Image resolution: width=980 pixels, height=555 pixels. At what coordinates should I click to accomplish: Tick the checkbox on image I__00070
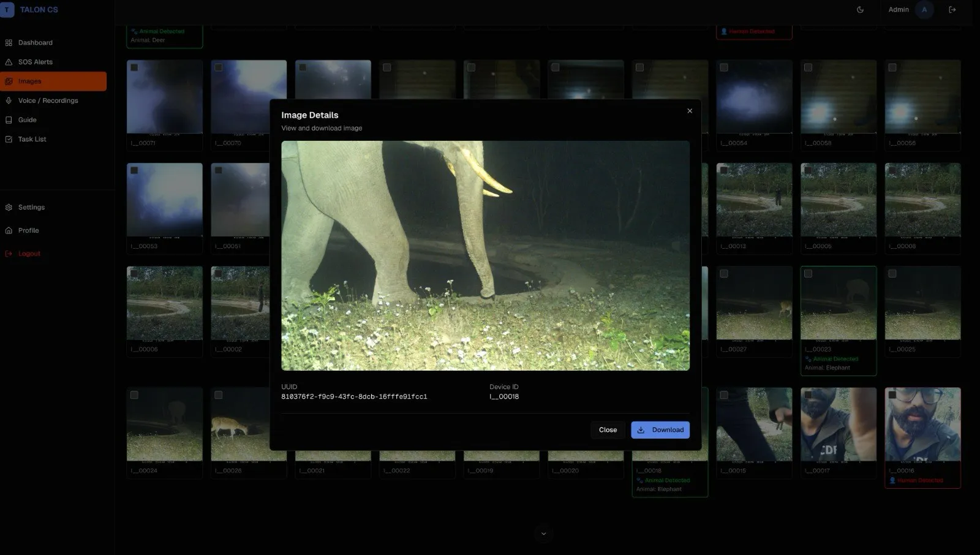click(219, 67)
